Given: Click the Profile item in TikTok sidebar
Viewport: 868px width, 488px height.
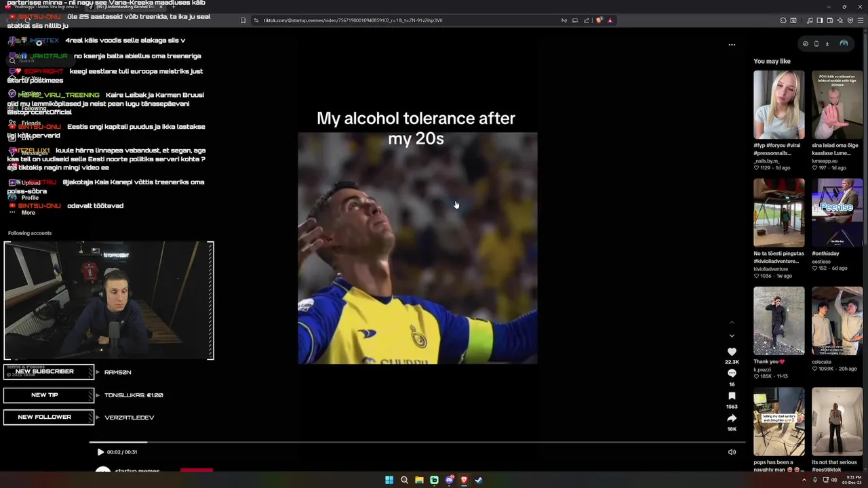Looking at the screenshot, I should point(30,198).
